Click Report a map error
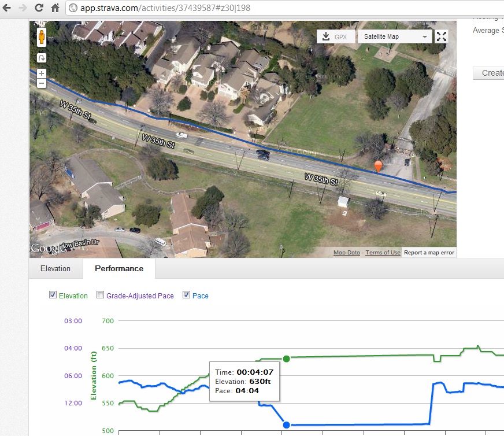 pos(429,252)
